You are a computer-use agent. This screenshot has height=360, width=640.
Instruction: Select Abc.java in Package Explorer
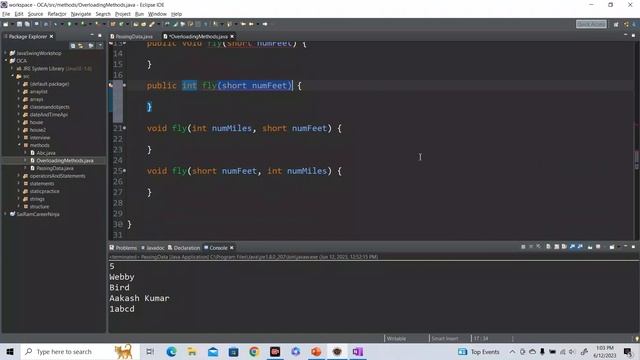[45, 153]
